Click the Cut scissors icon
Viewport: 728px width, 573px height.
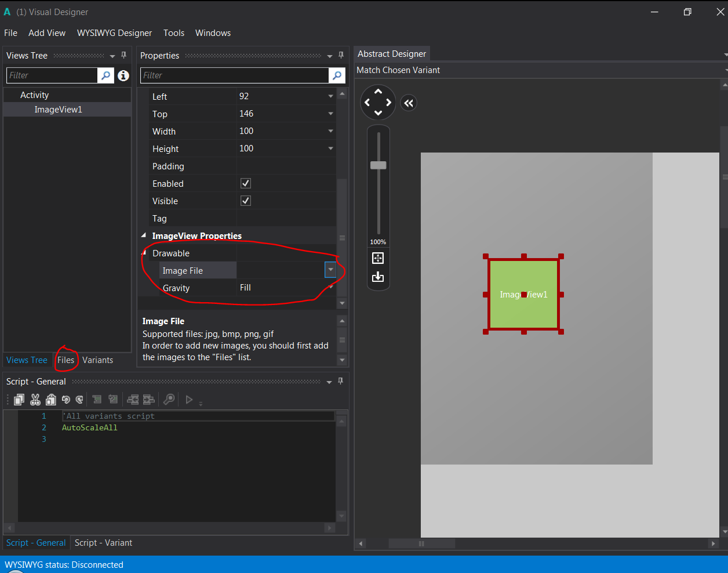(35, 399)
